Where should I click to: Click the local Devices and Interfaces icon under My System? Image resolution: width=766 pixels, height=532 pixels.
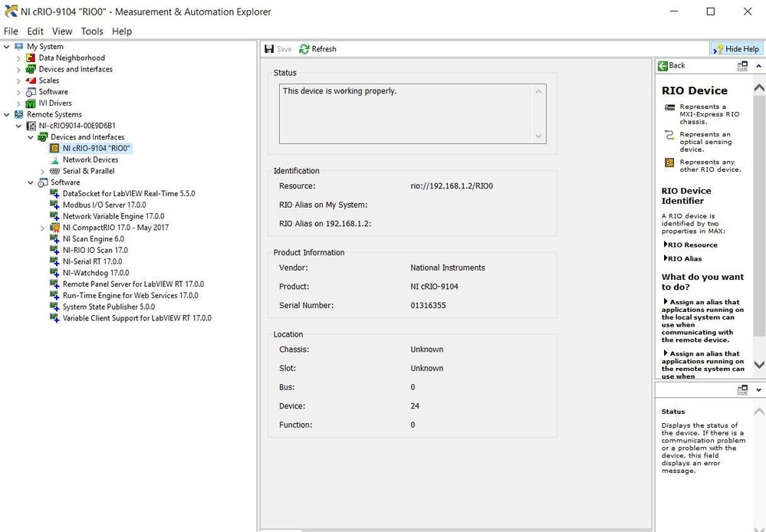[31, 69]
